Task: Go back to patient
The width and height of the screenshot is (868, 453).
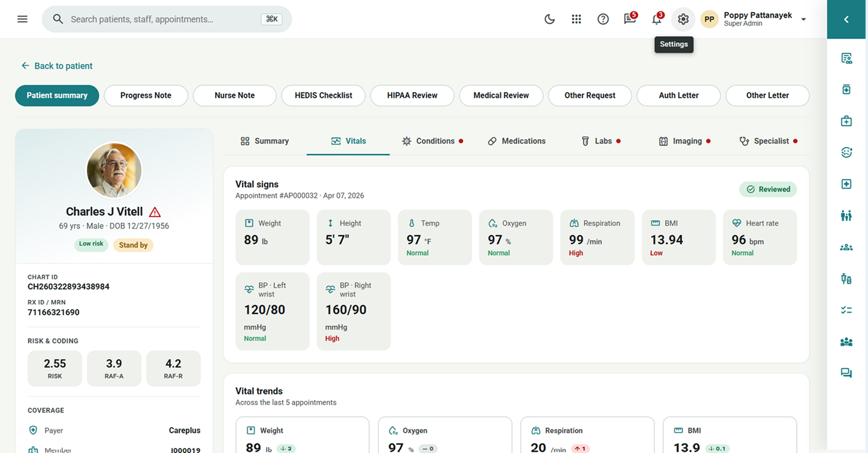Action: click(x=57, y=66)
